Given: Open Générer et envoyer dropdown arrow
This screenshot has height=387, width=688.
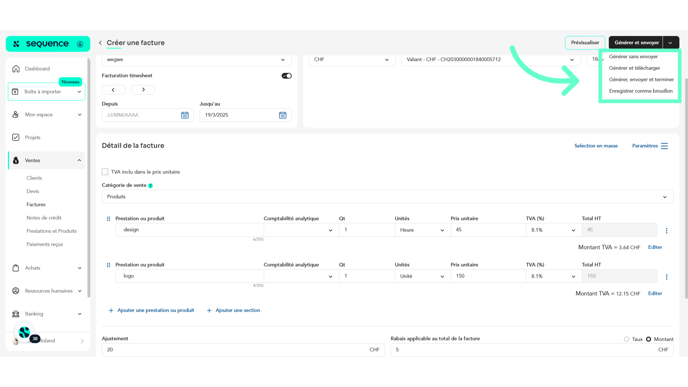Looking at the screenshot, I should pyautogui.click(x=670, y=43).
